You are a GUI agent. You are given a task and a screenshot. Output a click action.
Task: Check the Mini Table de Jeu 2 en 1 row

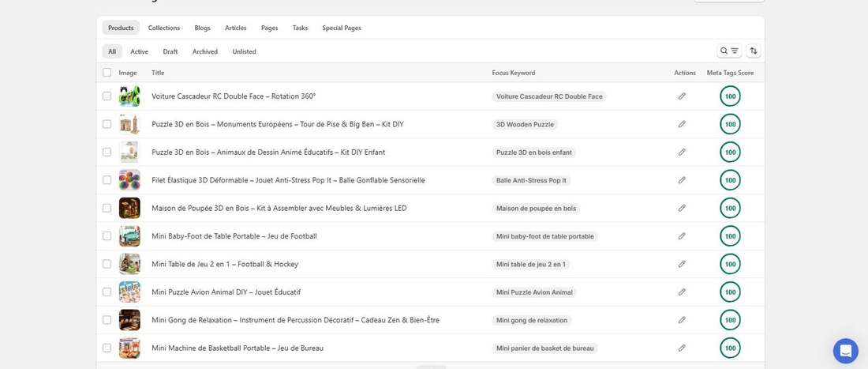coord(107,264)
